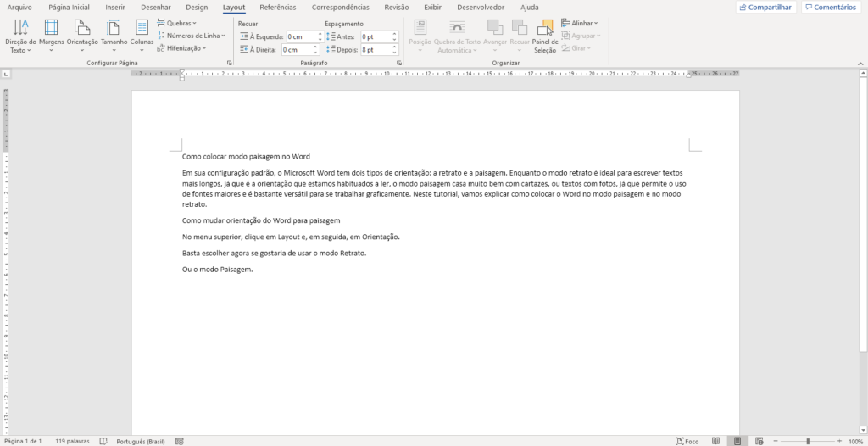
Task: Switch to Layout da Web view icon
Action: 759,441
